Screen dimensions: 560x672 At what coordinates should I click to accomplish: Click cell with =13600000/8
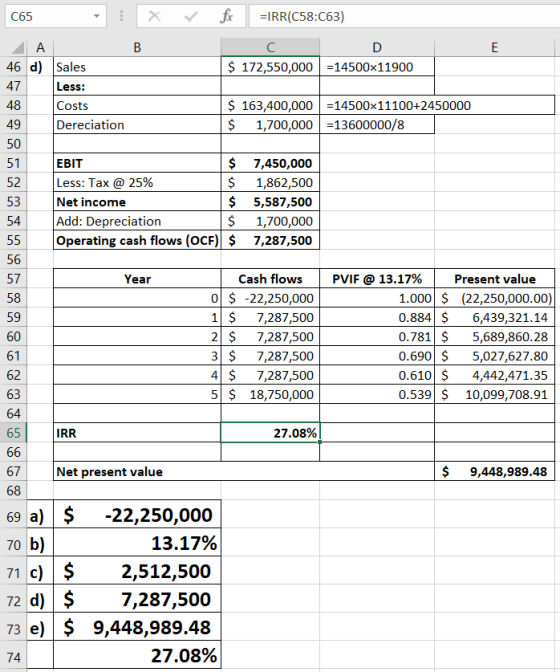pos(377,125)
